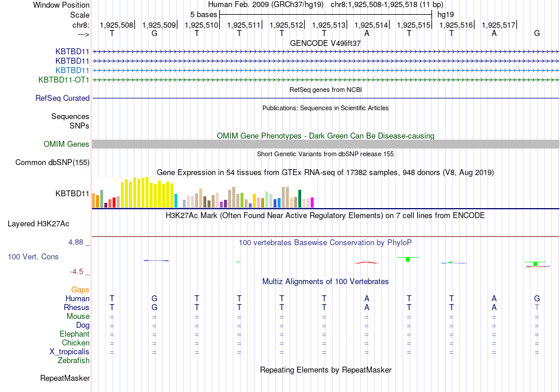Click the magenta bar ending GTEx chart
560x392 pixels.
312,202
